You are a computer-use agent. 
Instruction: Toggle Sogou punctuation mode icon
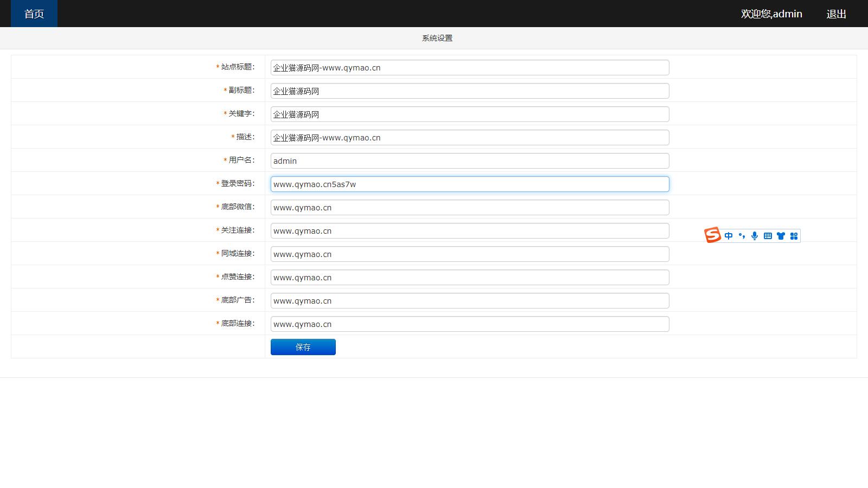[x=742, y=236]
